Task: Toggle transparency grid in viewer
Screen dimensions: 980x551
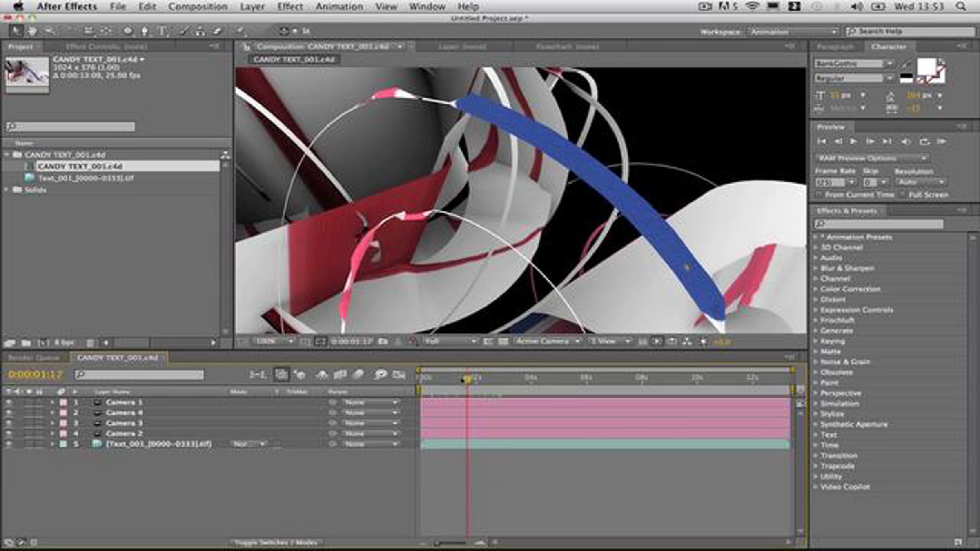Action: pyautogui.click(x=503, y=341)
